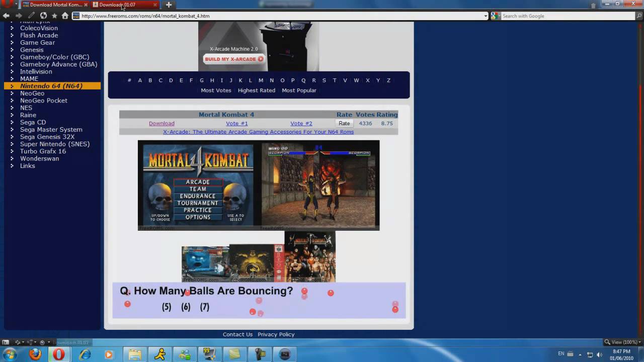Expand the address bar history dropdown

coord(486,16)
